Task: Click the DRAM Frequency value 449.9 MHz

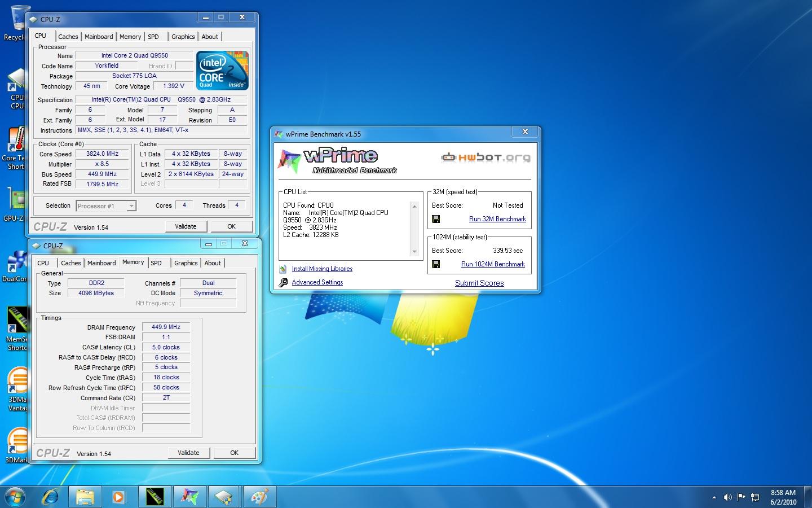Action: tap(166, 327)
